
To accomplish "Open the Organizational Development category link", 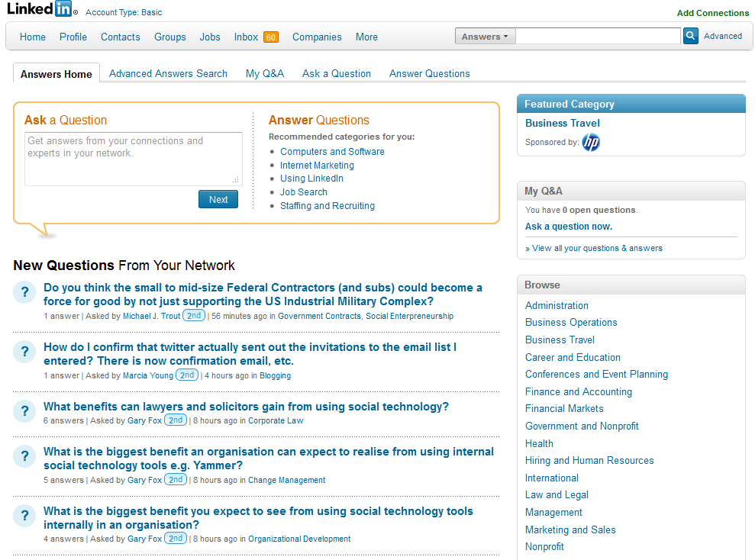I will click(299, 539).
